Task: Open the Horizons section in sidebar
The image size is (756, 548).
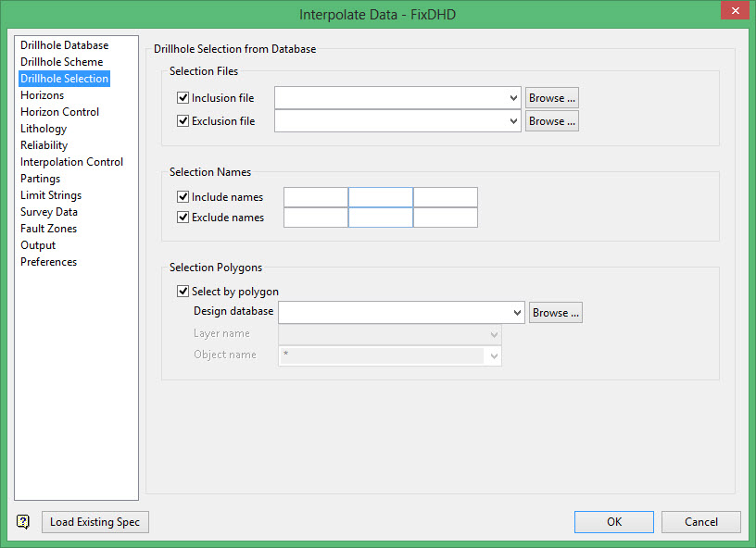Action: pyautogui.click(x=43, y=95)
